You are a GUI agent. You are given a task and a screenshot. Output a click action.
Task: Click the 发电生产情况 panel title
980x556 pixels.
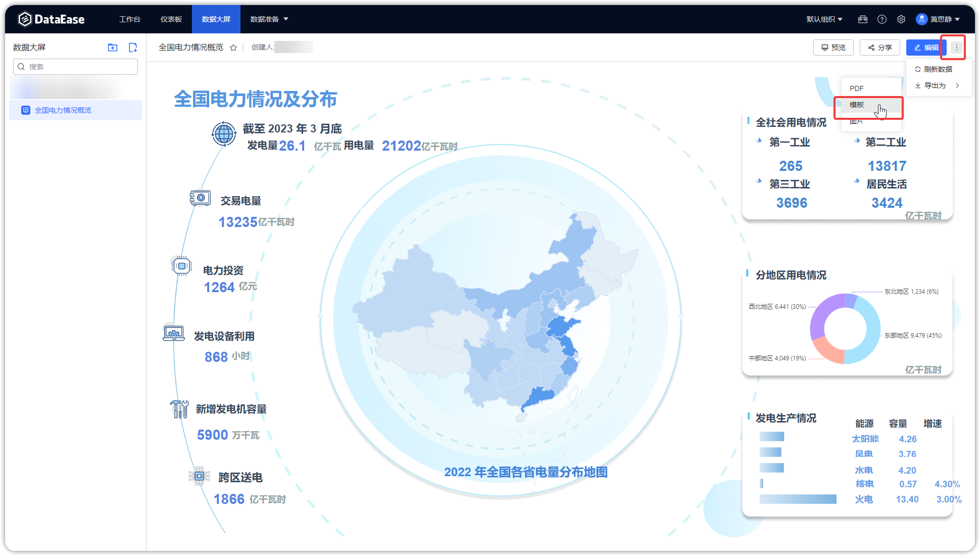click(786, 418)
